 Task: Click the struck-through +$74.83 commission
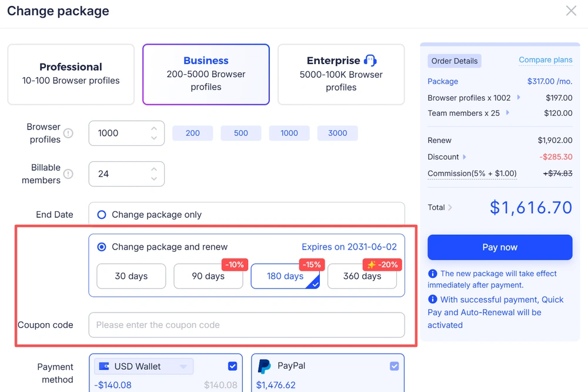coord(557,174)
